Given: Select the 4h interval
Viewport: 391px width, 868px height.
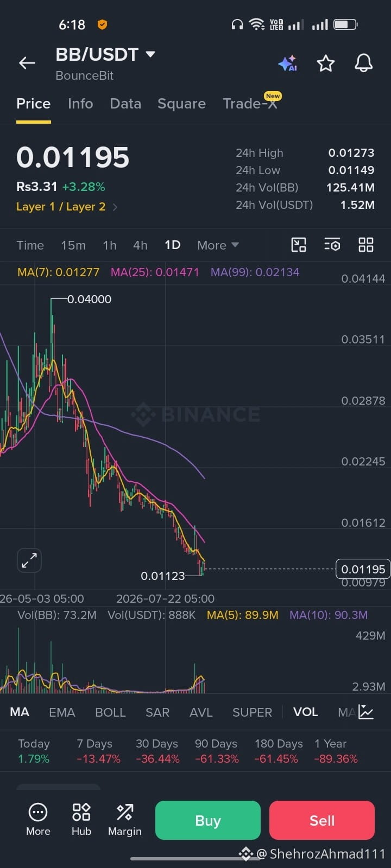Looking at the screenshot, I should point(140,245).
